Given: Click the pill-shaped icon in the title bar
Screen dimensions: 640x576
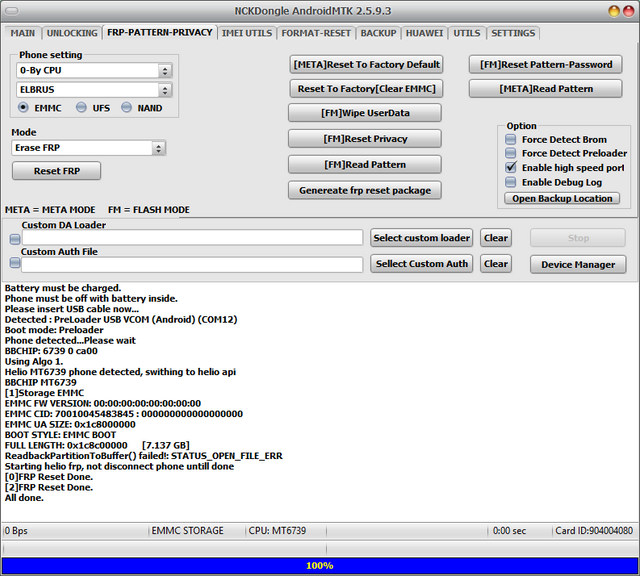Looking at the screenshot, I should tap(12, 11).
